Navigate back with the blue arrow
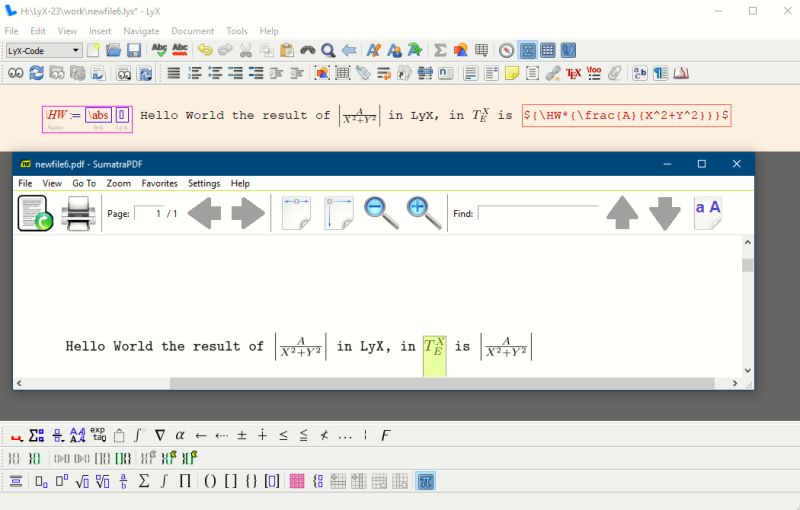The height and width of the screenshot is (510, 800). point(349,50)
